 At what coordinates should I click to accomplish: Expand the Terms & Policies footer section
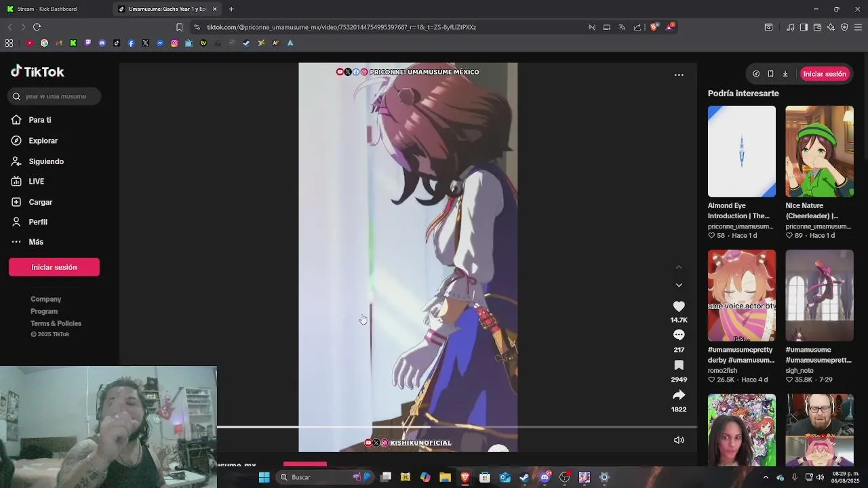[x=56, y=323]
